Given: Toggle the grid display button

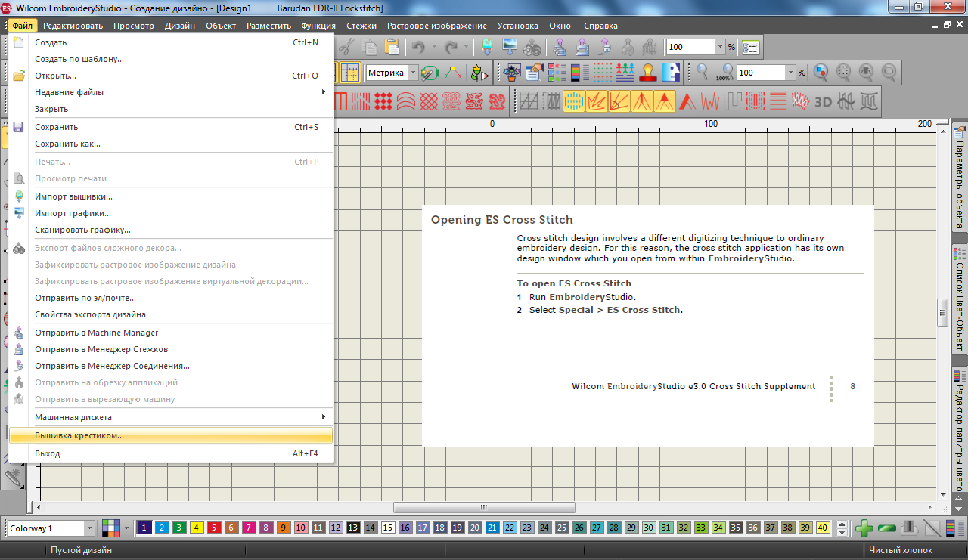Looking at the screenshot, I should pos(349,73).
